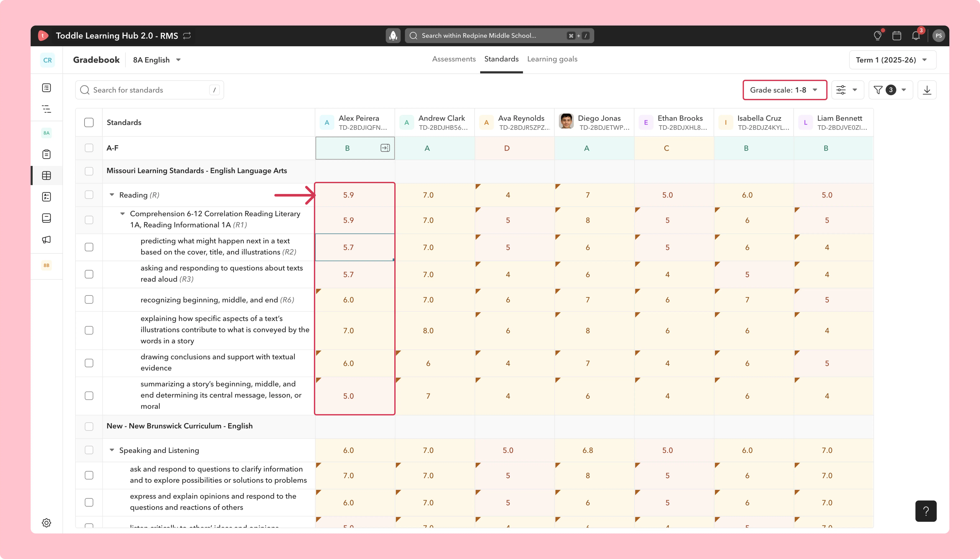The image size is (980, 559).
Task: Click the Standards column header label
Action: pyautogui.click(x=124, y=123)
